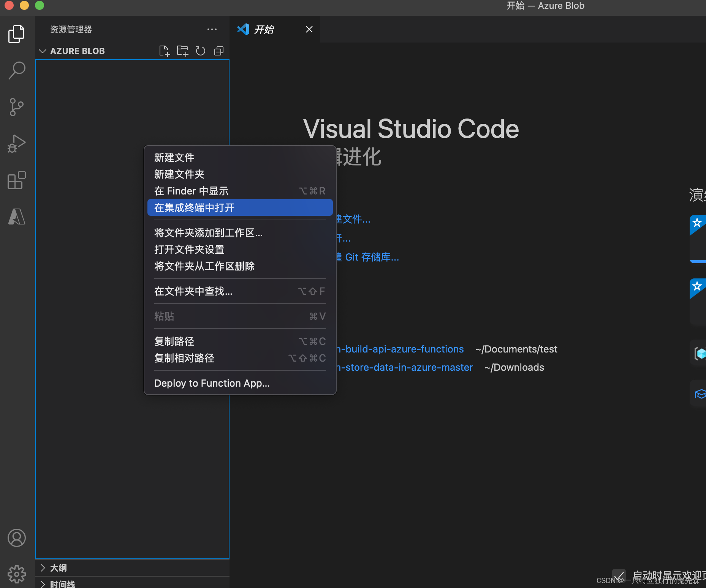Open the Extensions view
706x588 pixels.
(x=17, y=180)
